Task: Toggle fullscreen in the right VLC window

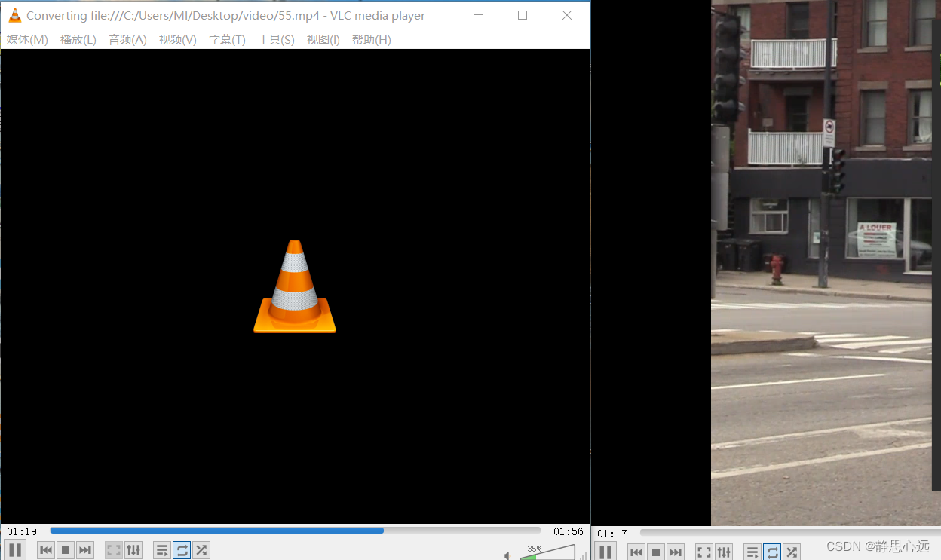Action: (x=704, y=552)
